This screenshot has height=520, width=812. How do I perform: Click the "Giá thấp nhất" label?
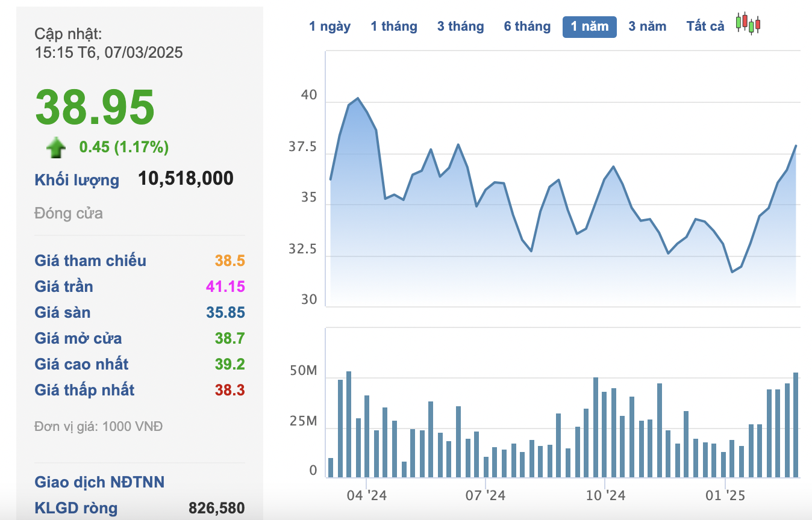(x=85, y=390)
